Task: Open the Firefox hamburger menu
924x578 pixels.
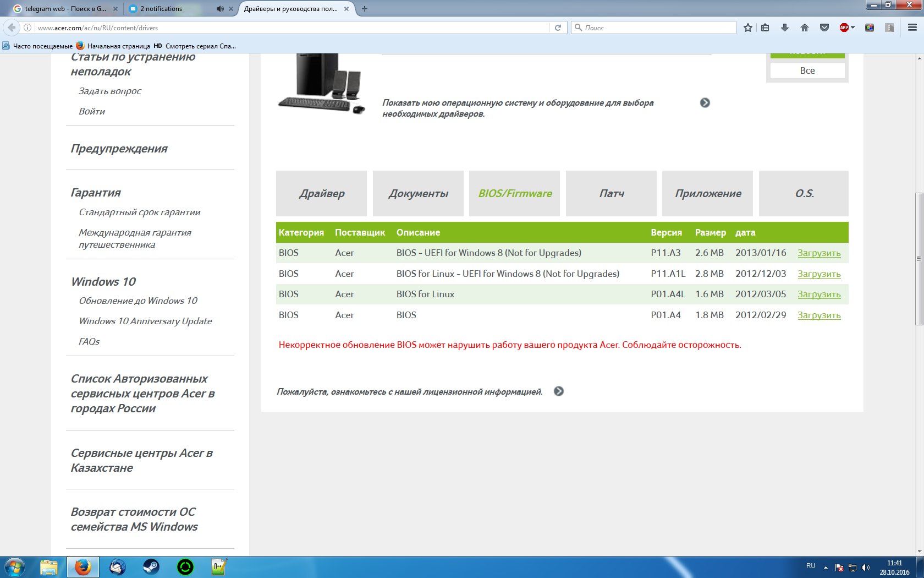Action: click(x=912, y=28)
